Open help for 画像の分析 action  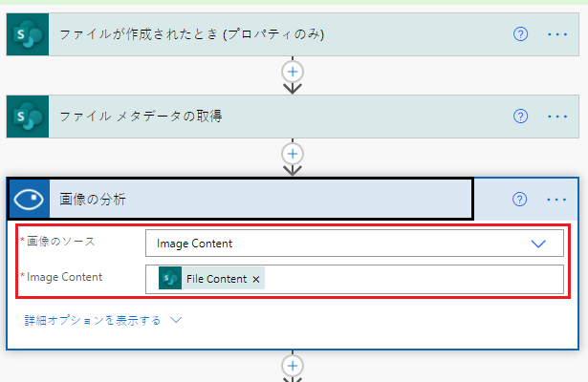[x=519, y=200]
